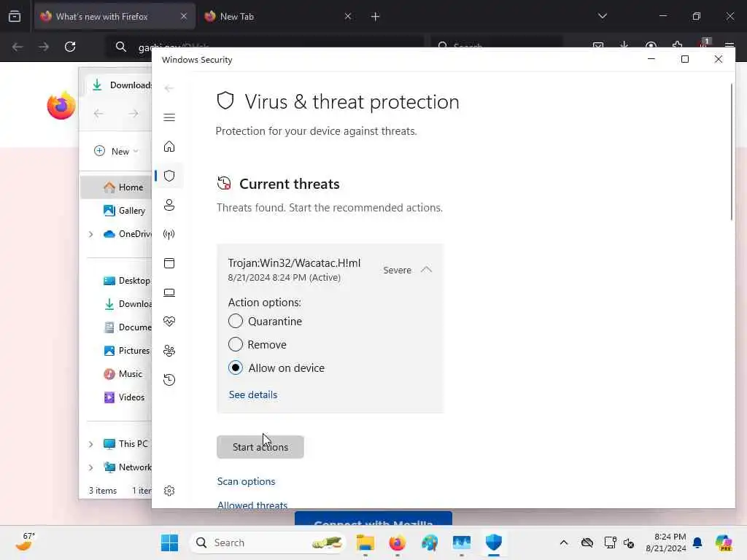Viewport: 747px width, 560px height.
Task: Click File Explorer forward arrow
Action: coord(133,113)
